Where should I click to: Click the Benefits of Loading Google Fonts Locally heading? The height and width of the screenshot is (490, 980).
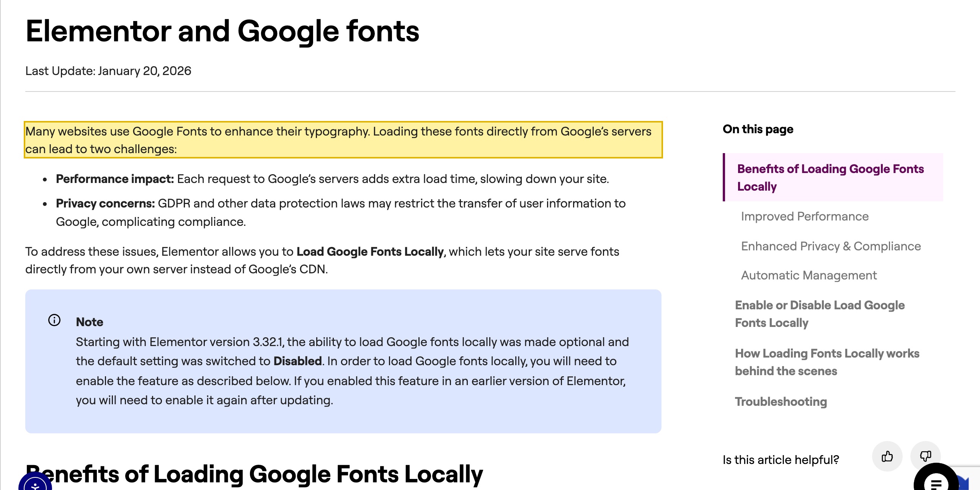[254, 474]
